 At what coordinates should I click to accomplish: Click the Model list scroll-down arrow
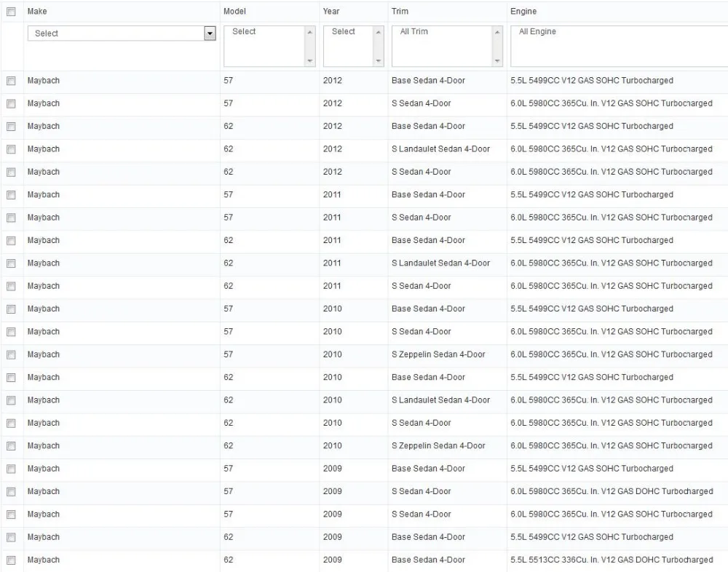pos(309,61)
